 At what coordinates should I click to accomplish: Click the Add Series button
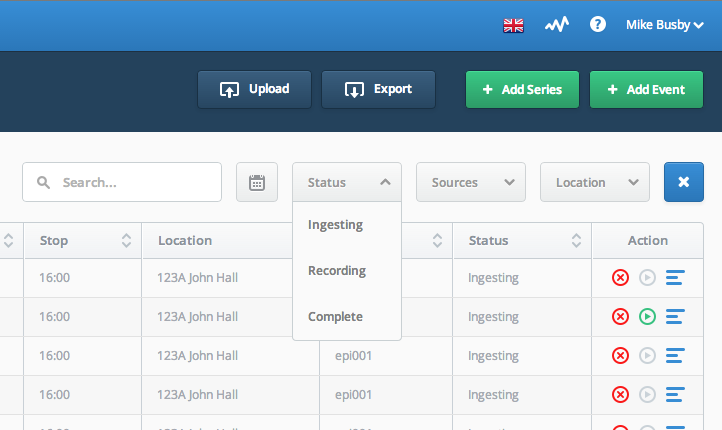click(x=522, y=89)
